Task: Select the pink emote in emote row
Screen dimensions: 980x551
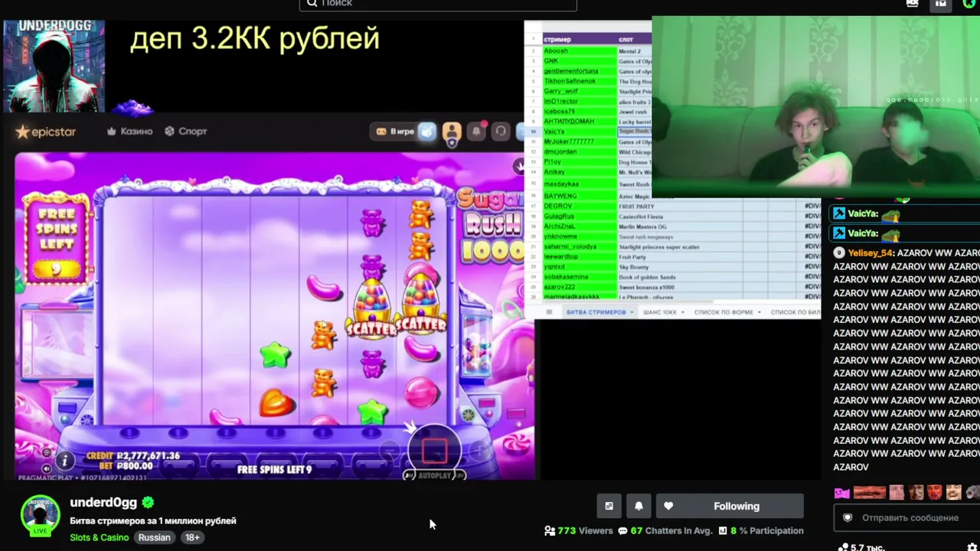Action: (x=842, y=493)
